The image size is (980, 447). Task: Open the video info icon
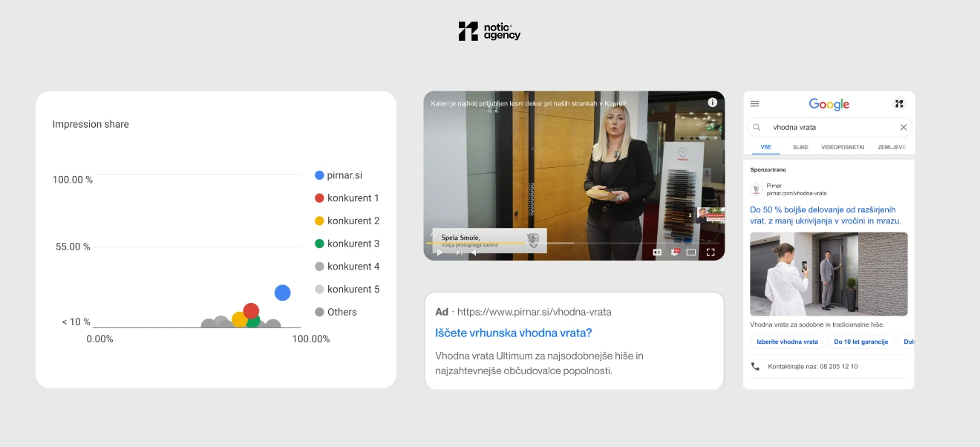(x=713, y=102)
